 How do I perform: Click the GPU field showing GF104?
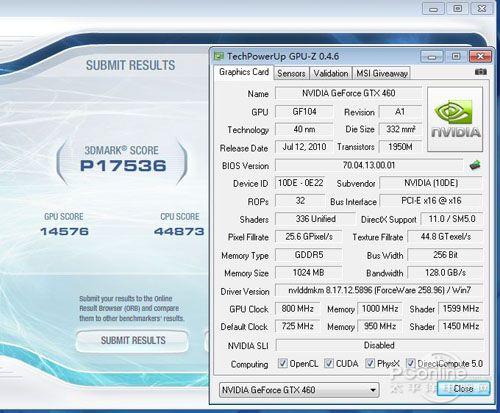(304, 111)
